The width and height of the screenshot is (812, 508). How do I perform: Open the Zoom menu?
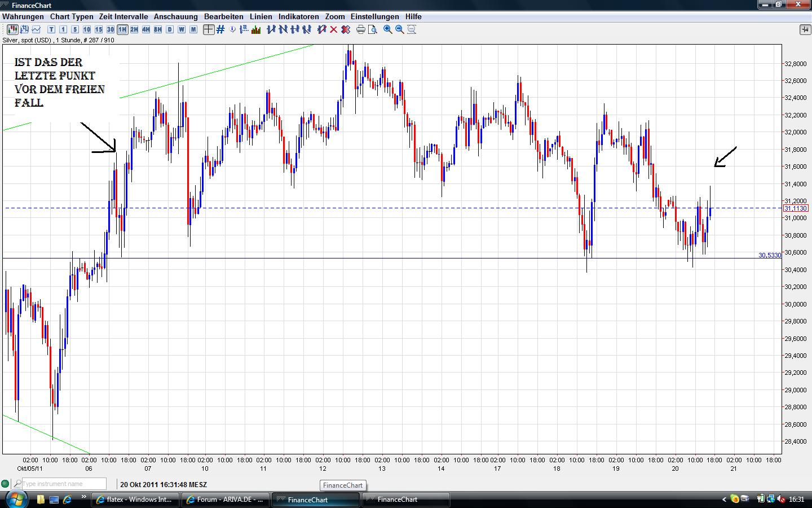point(335,16)
